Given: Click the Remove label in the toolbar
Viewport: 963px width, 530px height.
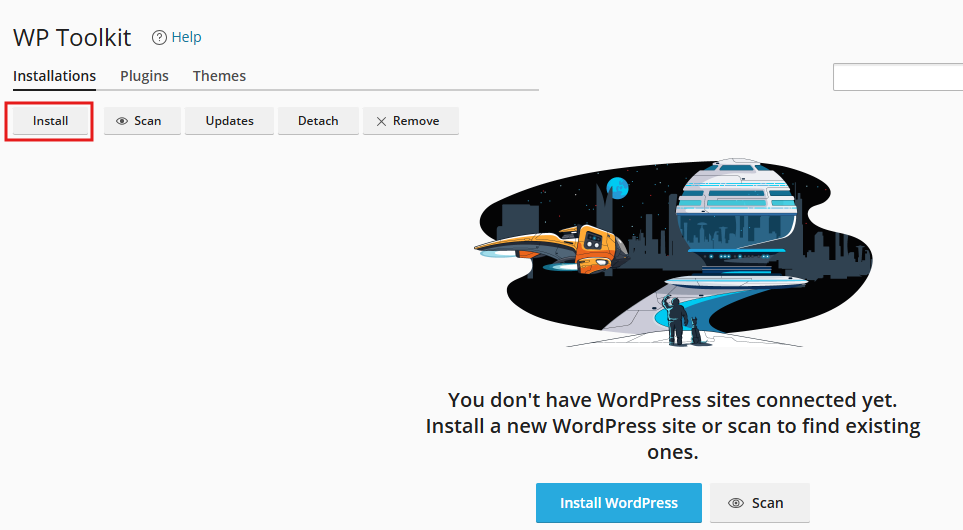Looking at the screenshot, I should (x=416, y=121).
